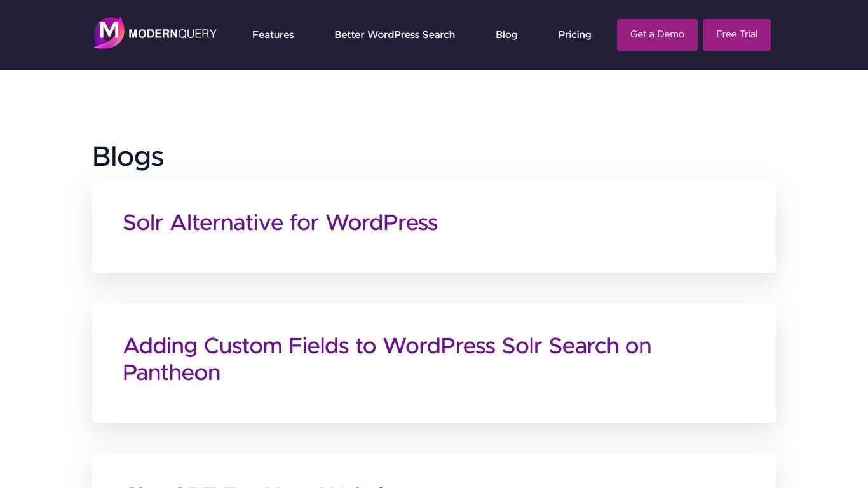This screenshot has height=488, width=868.
Task: Click the Blogs heading
Action: coord(128,157)
